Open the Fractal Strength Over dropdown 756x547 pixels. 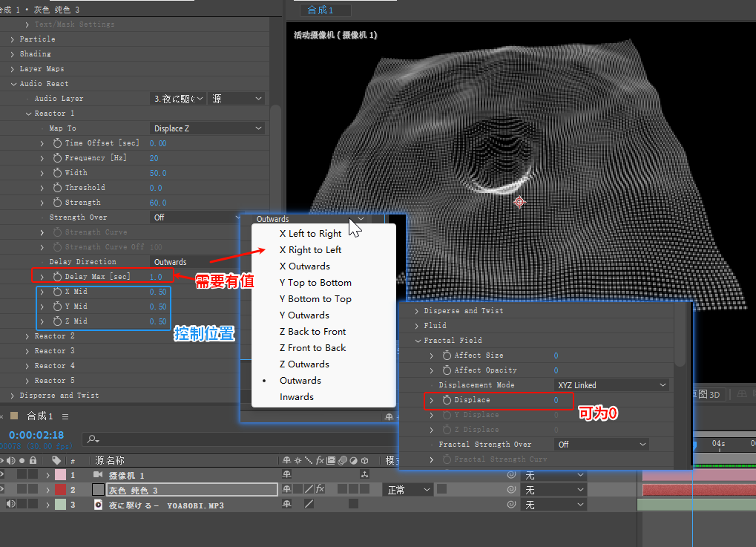tap(602, 445)
